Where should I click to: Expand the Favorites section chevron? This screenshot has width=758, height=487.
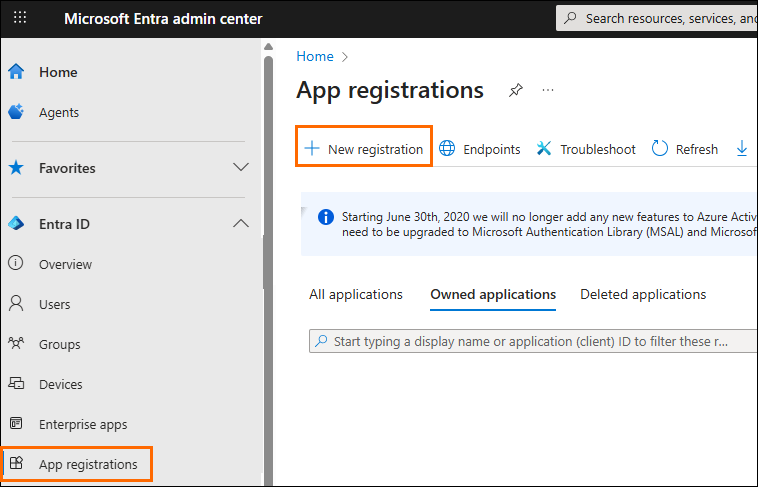(x=241, y=167)
